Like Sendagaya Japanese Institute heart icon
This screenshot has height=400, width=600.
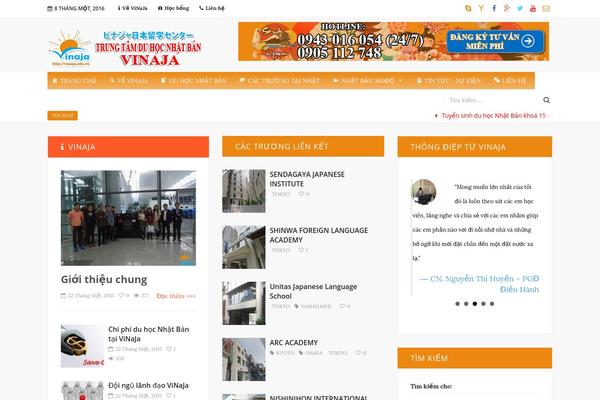point(301,194)
